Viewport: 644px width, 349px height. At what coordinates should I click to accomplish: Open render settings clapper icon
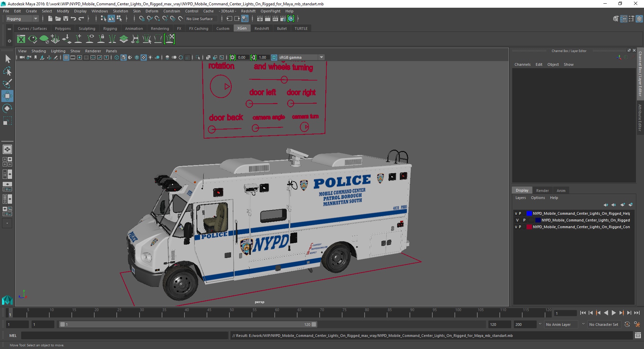283,19
